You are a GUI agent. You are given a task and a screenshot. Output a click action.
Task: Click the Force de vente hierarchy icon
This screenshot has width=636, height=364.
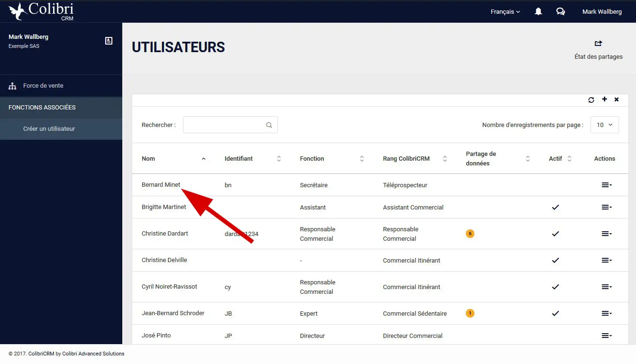(12, 86)
